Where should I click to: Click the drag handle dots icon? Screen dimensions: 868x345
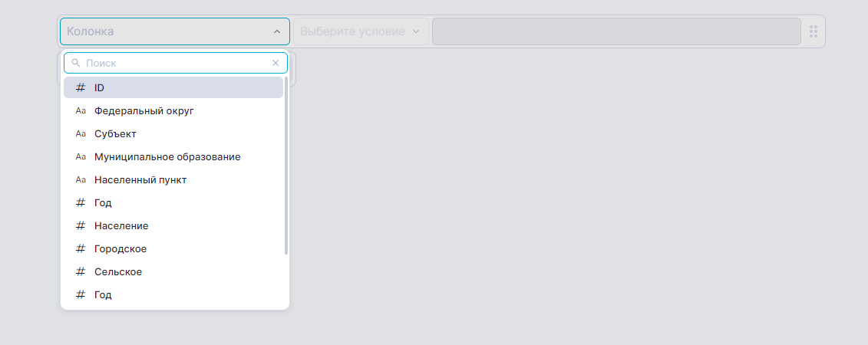pyautogui.click(x=814, y=31)
